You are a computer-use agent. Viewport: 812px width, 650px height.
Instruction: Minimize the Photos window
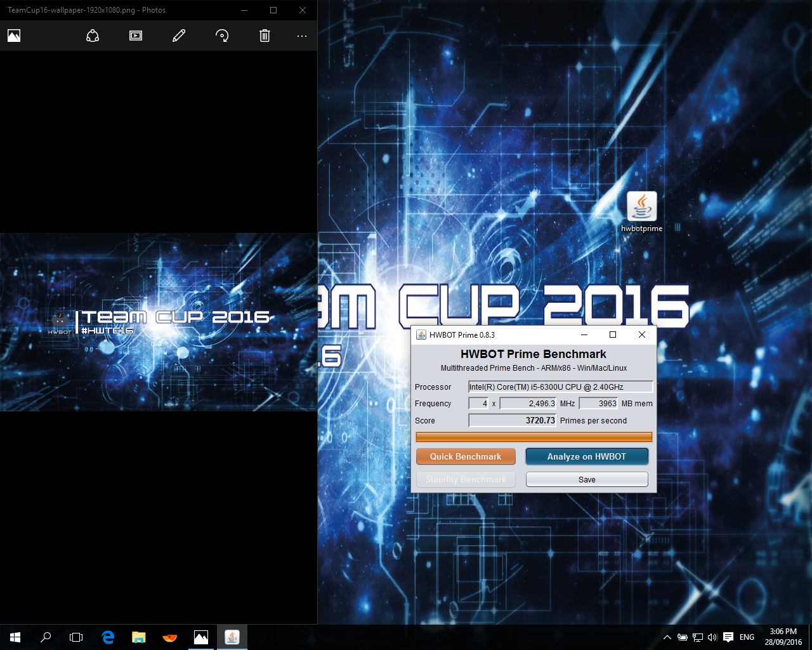pos(245,10)
